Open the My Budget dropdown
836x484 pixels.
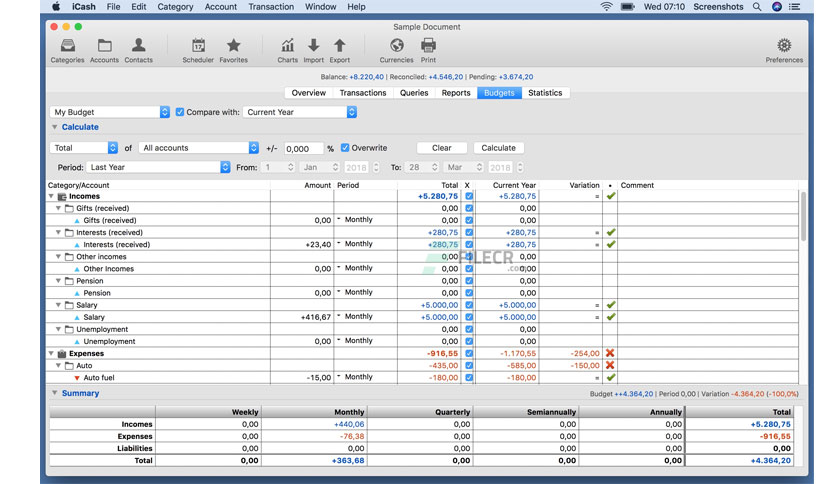[x=110, y=112]
